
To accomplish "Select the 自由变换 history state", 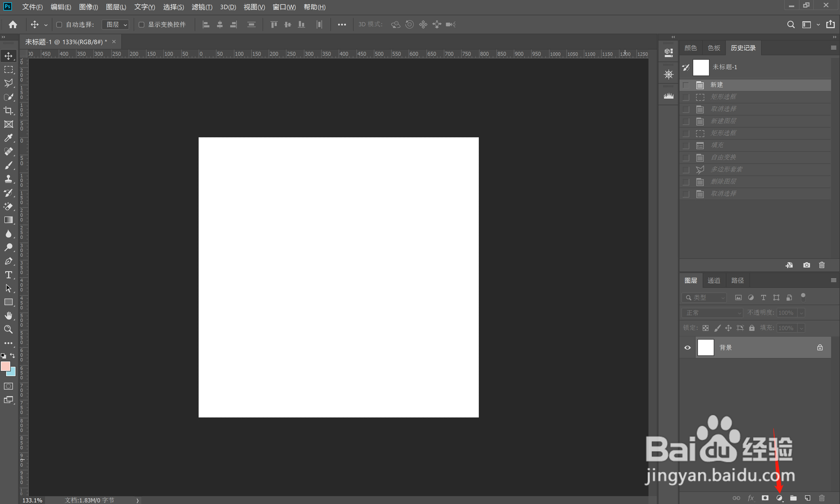I will click(x=755, y=158).
